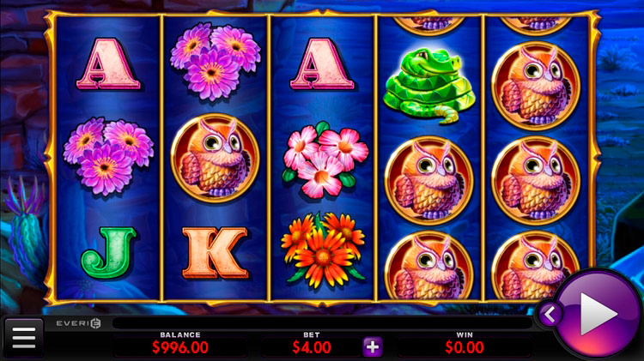Select purple flowers on the first reel
Viewport: 644px width, 361px height.
click(x=108, y=156)
